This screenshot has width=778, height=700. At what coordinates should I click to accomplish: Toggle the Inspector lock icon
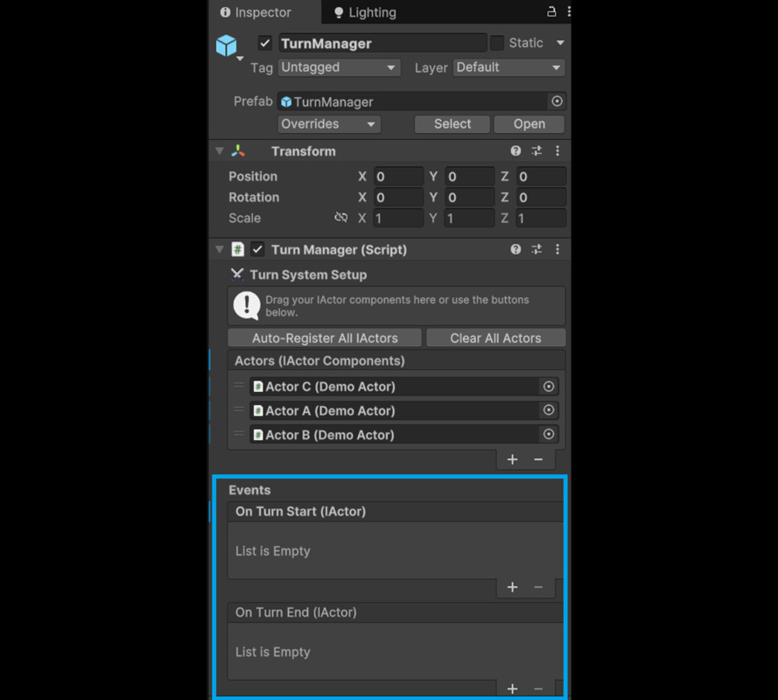click(550, 11)
